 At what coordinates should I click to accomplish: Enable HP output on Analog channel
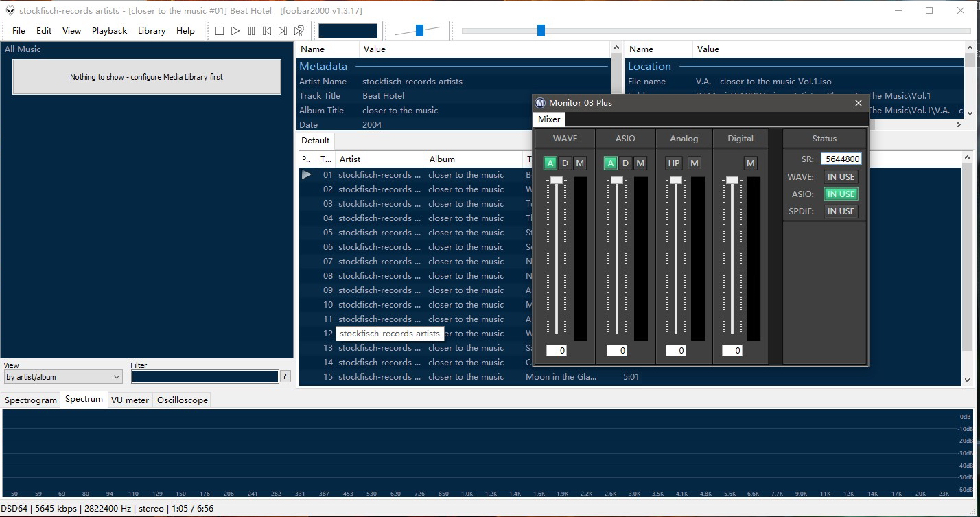673,163
